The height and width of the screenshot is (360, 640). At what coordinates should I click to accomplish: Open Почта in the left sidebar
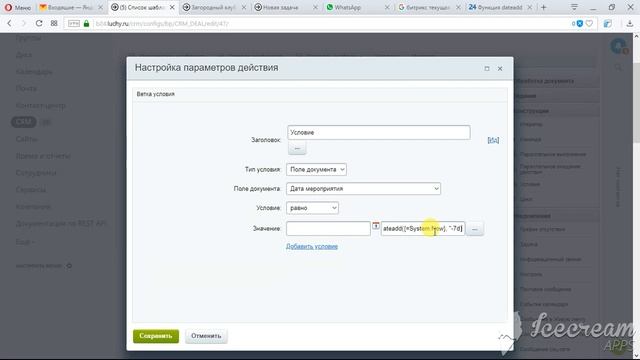pos(26,89)
